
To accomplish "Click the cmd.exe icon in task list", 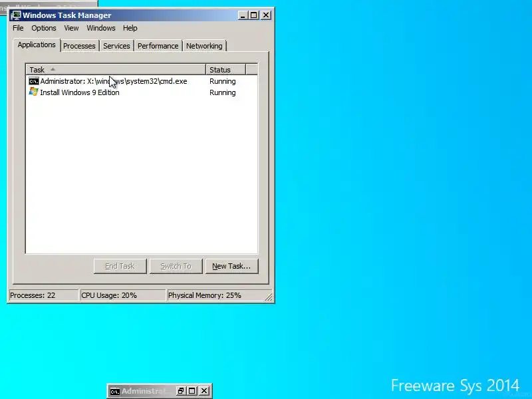I will pos(34,81).
